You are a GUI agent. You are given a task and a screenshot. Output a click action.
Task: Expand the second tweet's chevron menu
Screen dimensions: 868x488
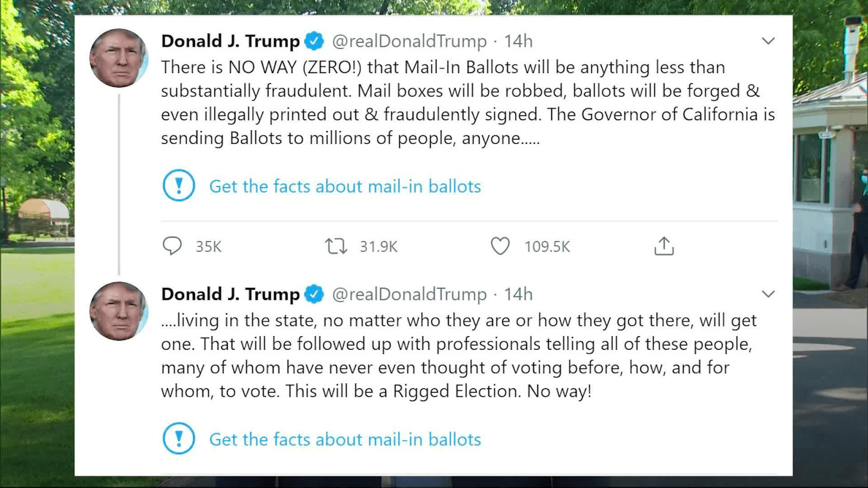(768, 294)
